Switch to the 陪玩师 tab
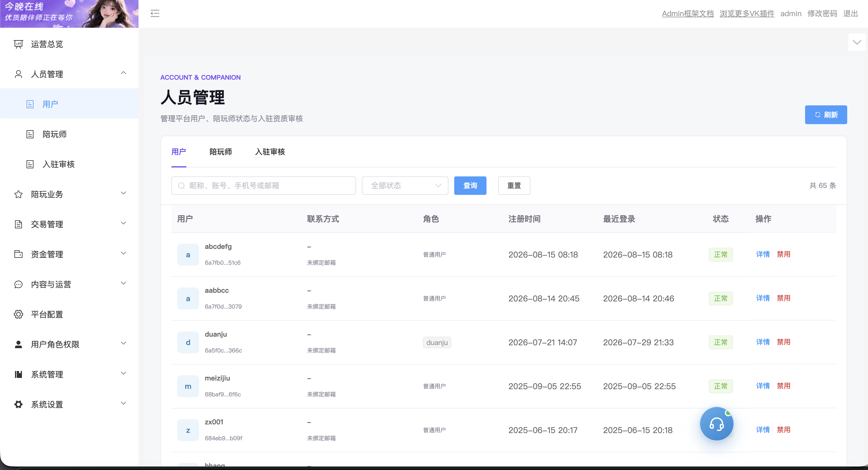 point(221,152)
